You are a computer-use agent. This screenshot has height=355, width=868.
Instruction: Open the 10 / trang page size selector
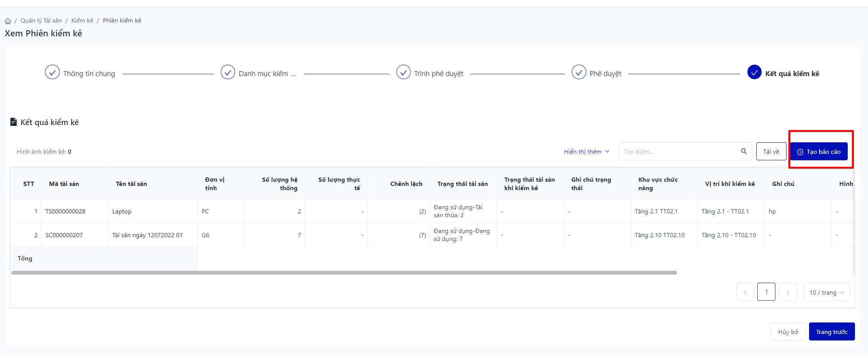827,292
